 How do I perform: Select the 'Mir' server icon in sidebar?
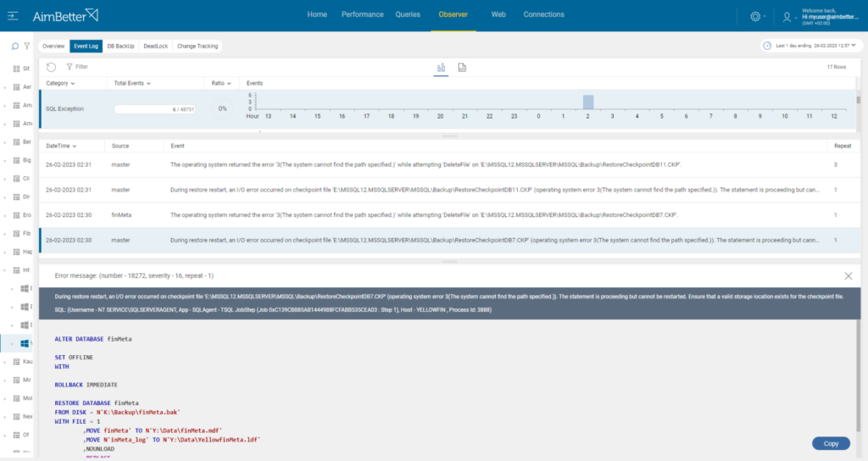coord(16,380)
